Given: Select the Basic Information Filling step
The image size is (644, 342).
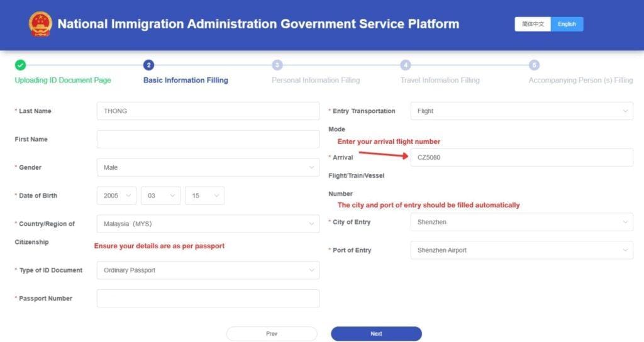Looking at the screenshot, I should click(186, 80).
